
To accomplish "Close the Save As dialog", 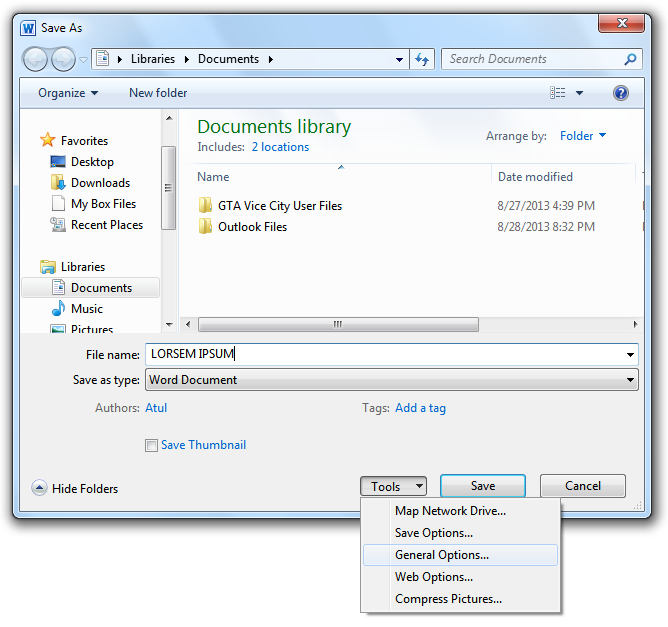I will point(621,23).
